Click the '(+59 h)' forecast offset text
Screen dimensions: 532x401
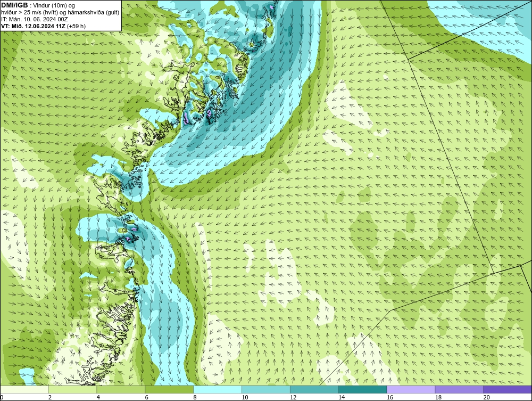click(76, 26)
